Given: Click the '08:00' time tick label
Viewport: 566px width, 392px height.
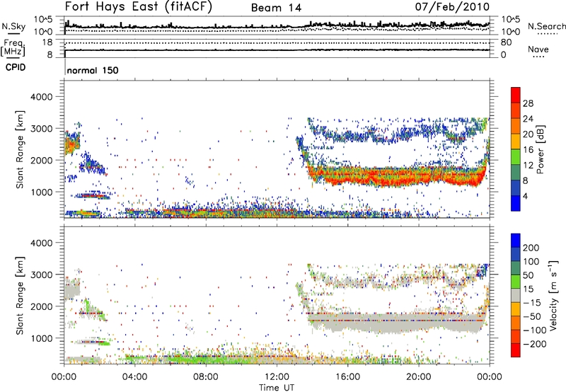Looking at the screenshot, I should point(206,377).
